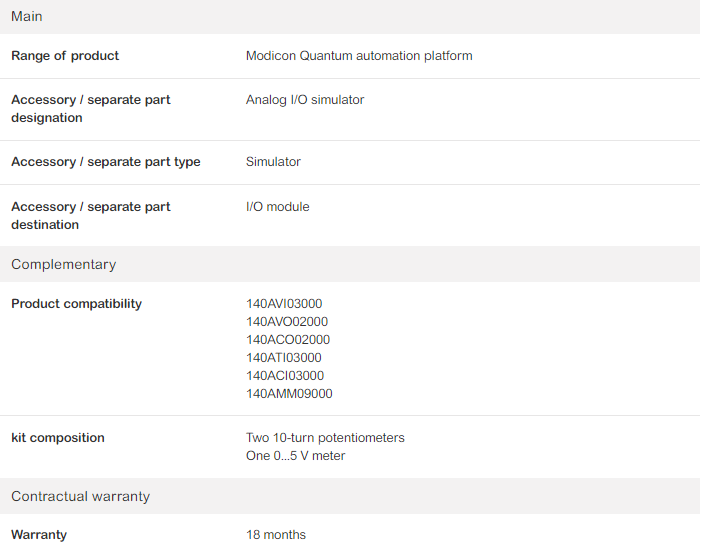Click 'Two 10-turn potentiometers' text
This screenshot has height=556, width=711.
pyautogui.click(x=325, y=438)
